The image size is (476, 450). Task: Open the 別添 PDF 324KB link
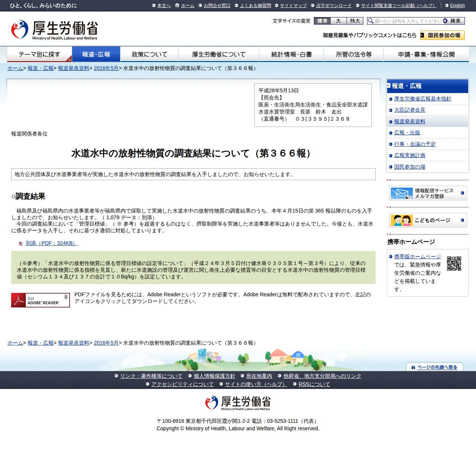click(x=52, y=243)
